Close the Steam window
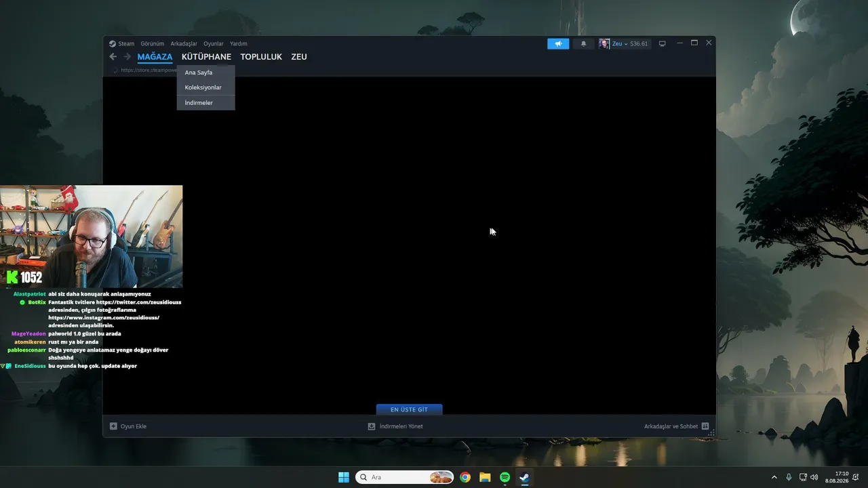Image resolution: width=868 pixels, height=488 pixels. tap(709, 43)
